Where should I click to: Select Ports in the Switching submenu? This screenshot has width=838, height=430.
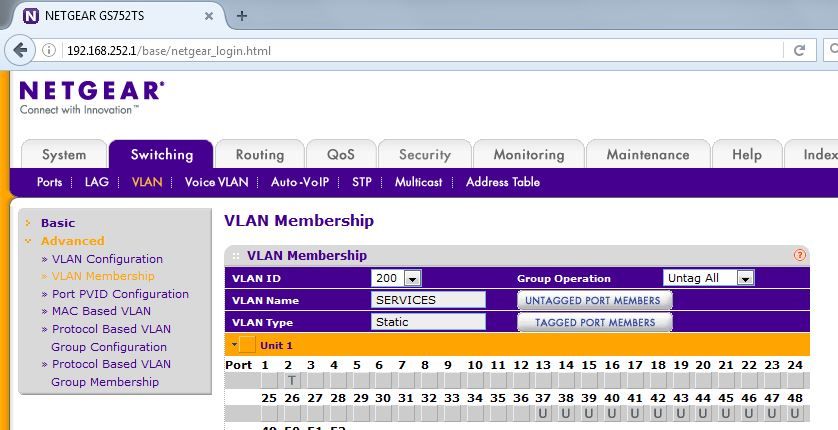(x=49, y=182)
